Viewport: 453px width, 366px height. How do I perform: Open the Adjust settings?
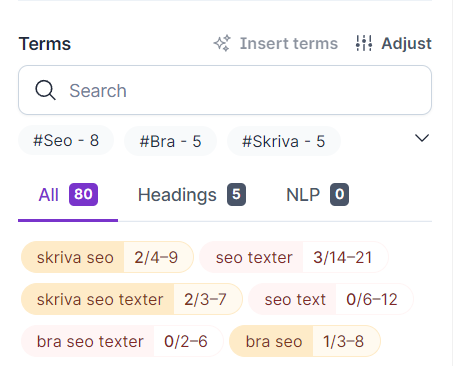coord(394,43)
